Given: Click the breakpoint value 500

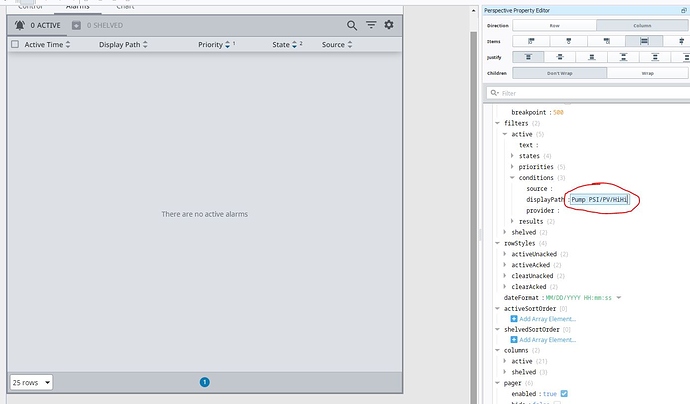Looking at the screenshot, I should click(558, 113).
